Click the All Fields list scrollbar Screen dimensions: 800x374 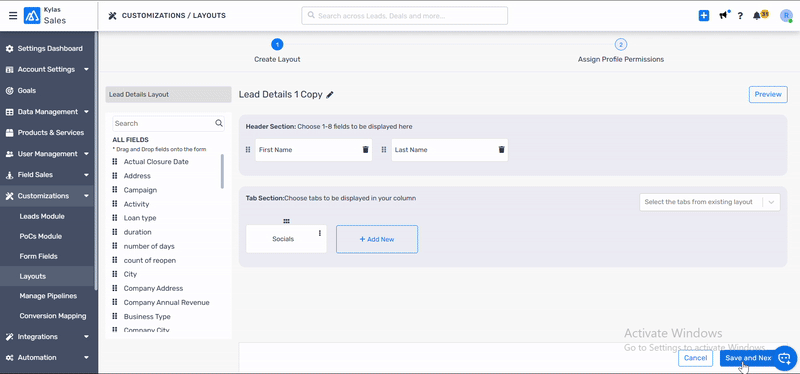[222, 171]
